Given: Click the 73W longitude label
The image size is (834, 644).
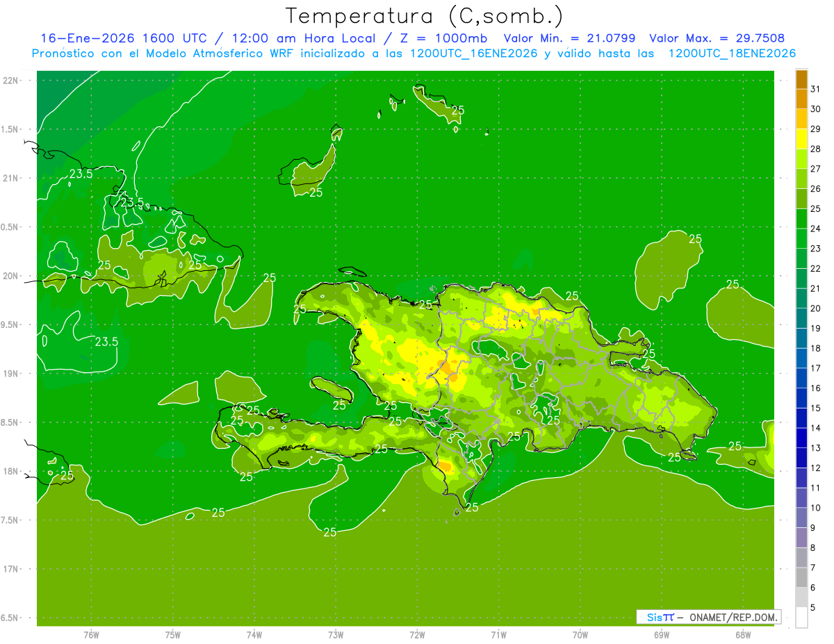Looking at the screenshot, I should 336,634.
